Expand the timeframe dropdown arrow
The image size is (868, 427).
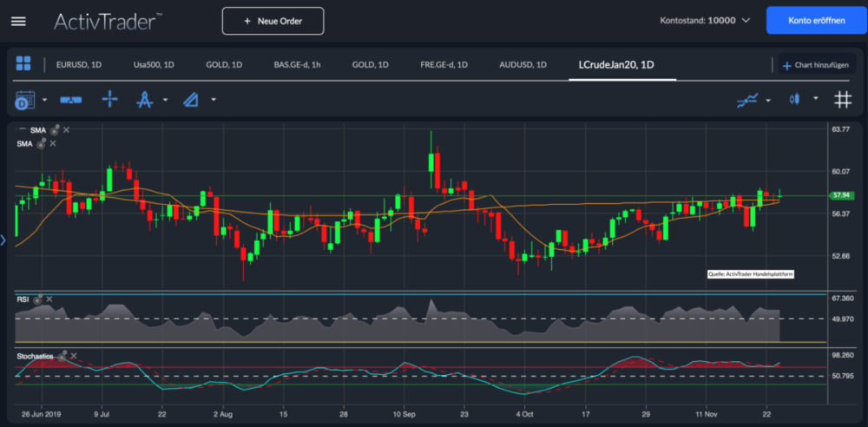(45, 101)
